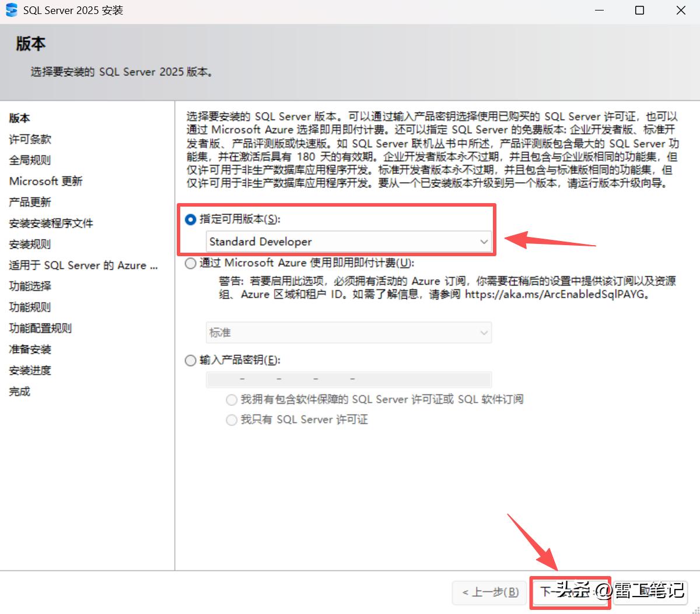The image size is (700, 614).
Task: Select 完成 step in the sidebar
Action: click(20, 391)
